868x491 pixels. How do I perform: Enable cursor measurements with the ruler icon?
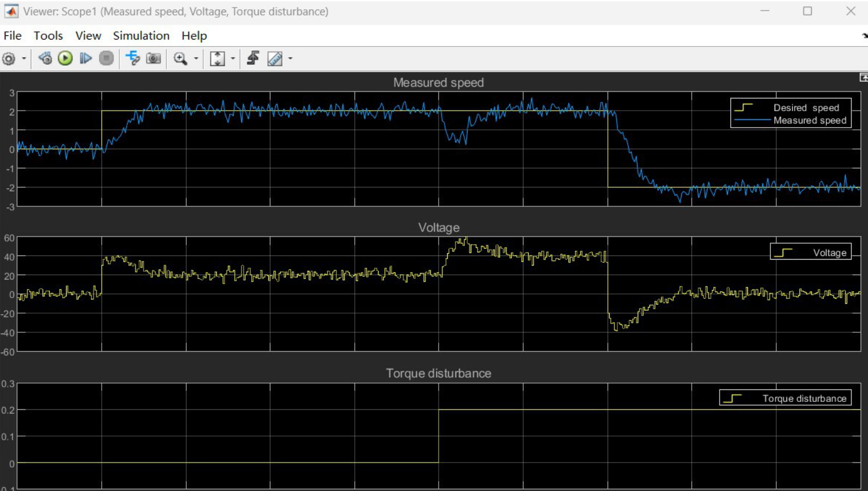tap(276, 58)
